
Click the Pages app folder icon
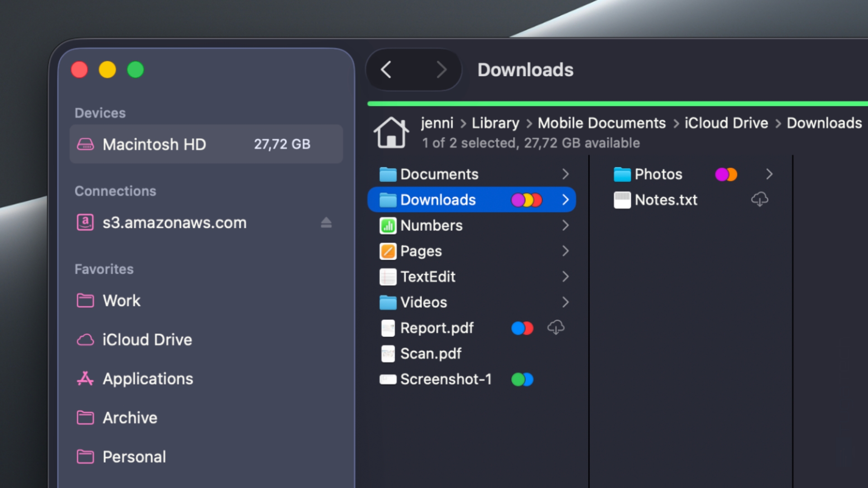pyautogui.click(x=388, y=251)
